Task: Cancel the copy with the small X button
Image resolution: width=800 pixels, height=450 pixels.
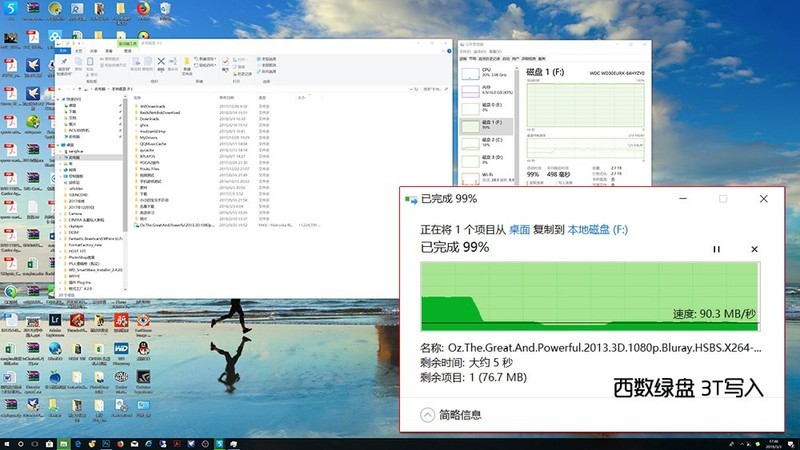Action: [x=754, y=249]
